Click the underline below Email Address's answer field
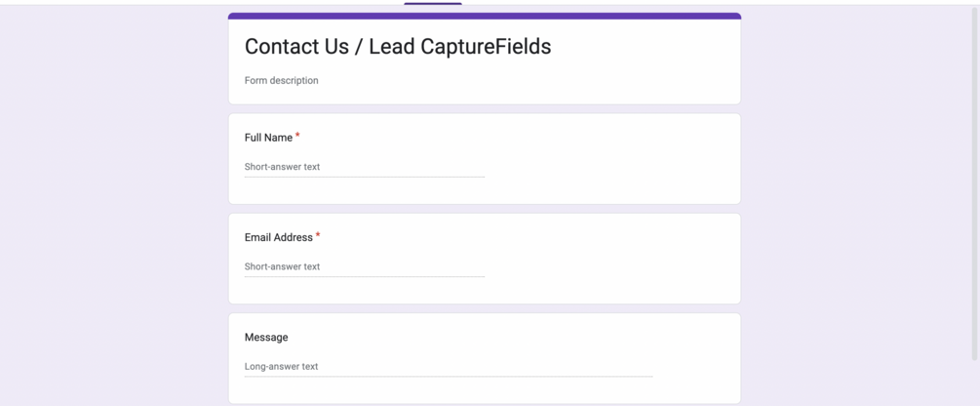The image size is (980, 406). click(364, 276)
